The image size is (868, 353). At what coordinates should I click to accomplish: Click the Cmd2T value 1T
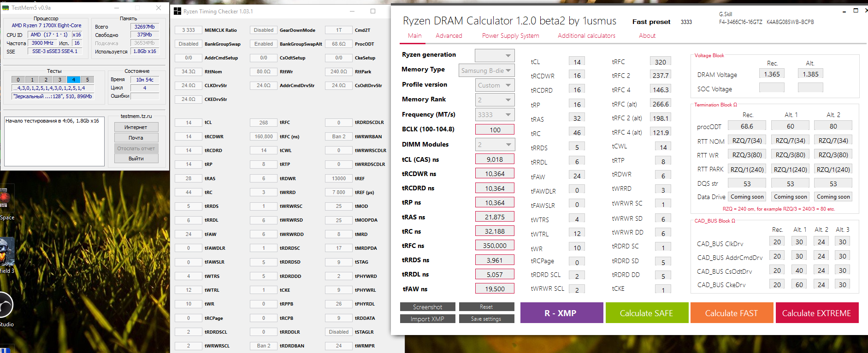pyautogui.click(x=339, y=30)
